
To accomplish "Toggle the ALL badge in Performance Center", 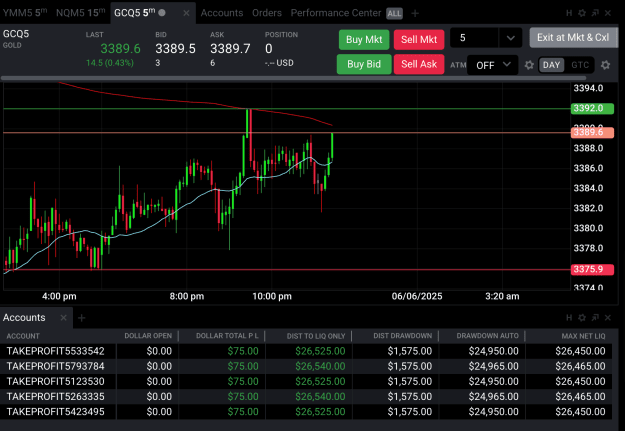I will (394, 14).
